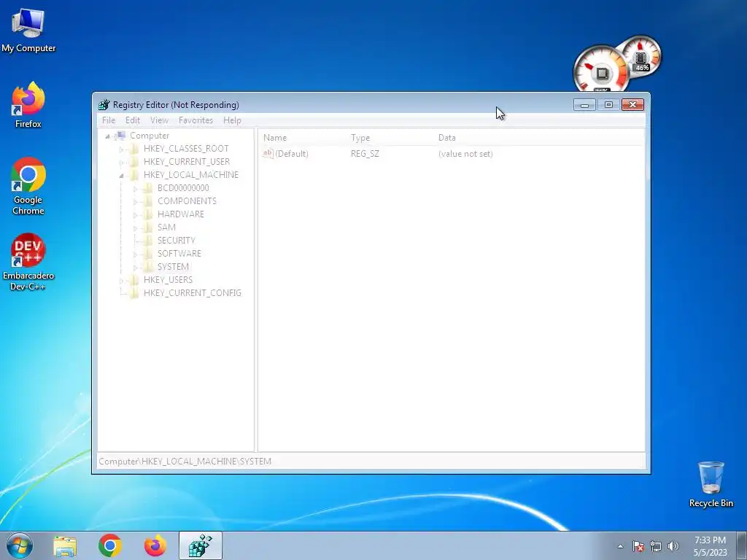Image resolution: width=747 pixels, height=560 pixels.
Task: Maximize the Registry Editor window
Action: (608, 105)
